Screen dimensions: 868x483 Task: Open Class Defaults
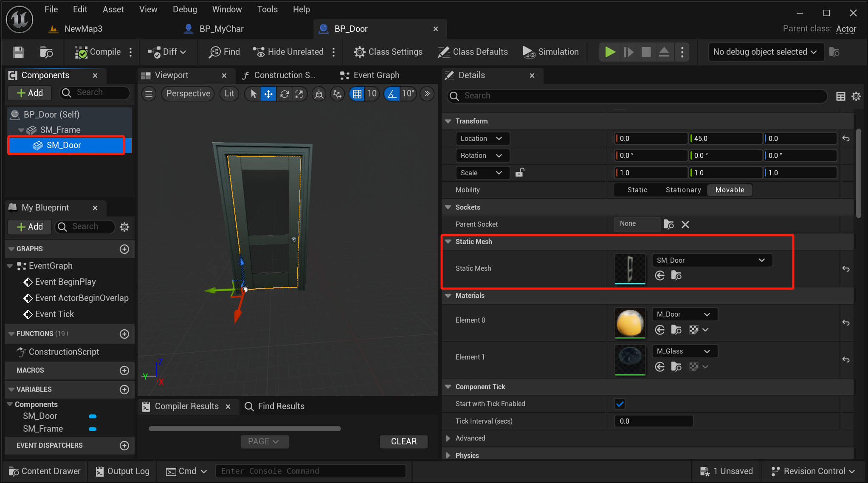coord(473,52)
